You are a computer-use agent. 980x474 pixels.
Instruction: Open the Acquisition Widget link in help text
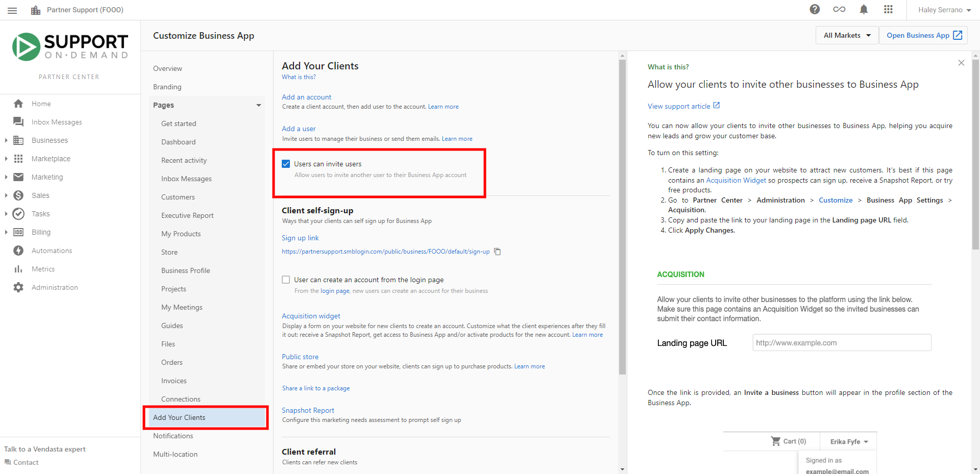pyautogui.click(x=736, y=180)
